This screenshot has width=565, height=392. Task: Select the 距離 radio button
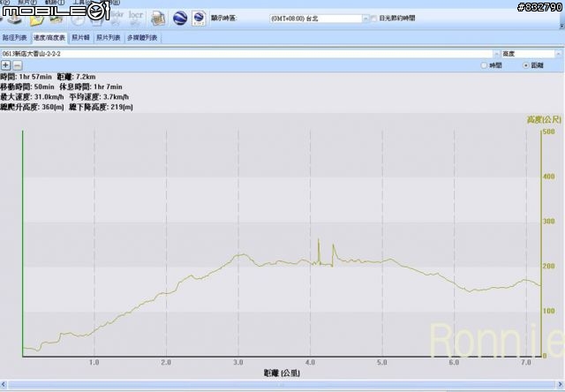[x=526, y=65]
